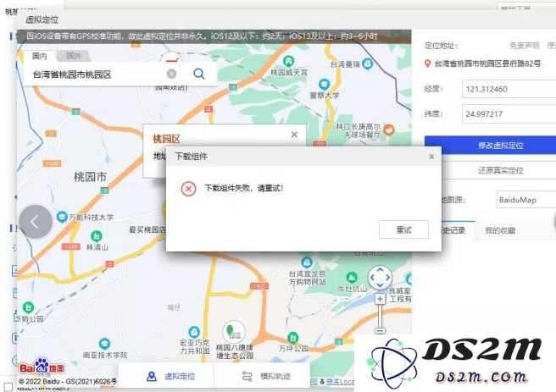Click the map pan direction control
This screenshot has width=556, height=392.
click(x=380, y=277)
